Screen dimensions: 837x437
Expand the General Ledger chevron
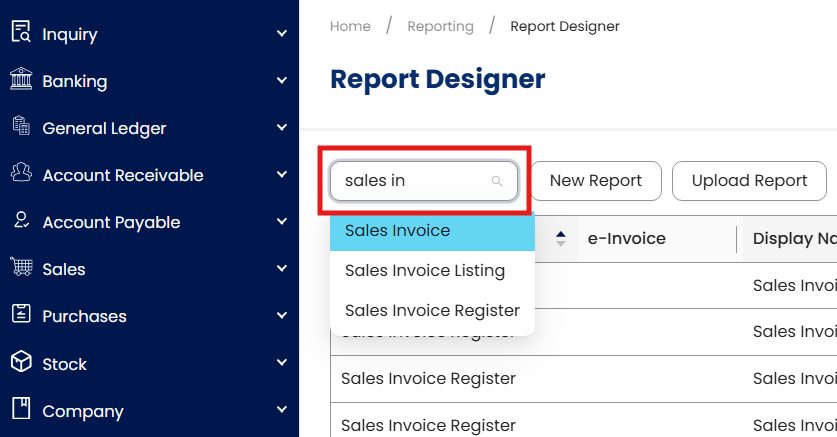coord(281,128)
